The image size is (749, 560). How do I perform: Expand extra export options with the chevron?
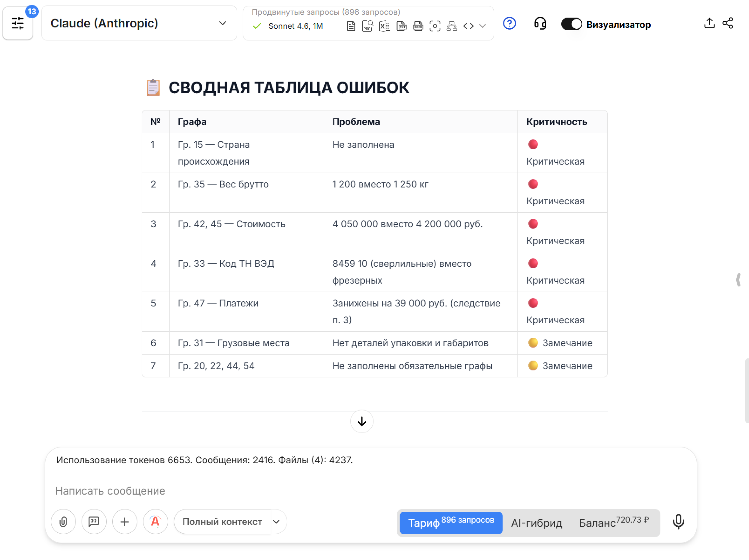pos(482,26)
